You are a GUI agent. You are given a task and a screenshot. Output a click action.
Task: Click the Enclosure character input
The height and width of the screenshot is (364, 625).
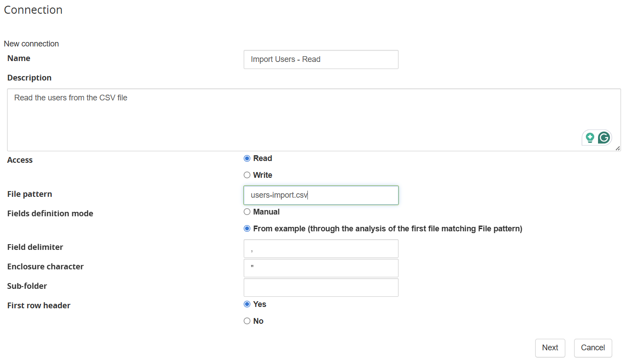[321, 268]
